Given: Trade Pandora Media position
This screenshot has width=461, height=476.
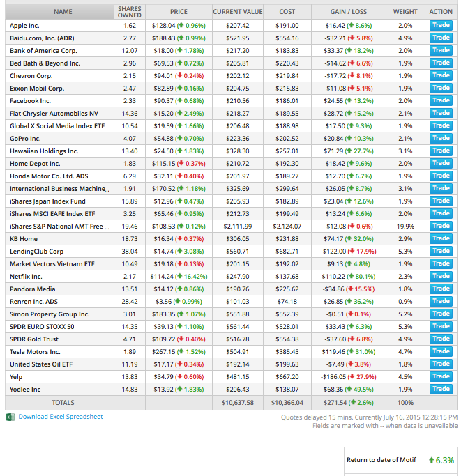Looking at the screenshot, I should (x=441, y=289).
